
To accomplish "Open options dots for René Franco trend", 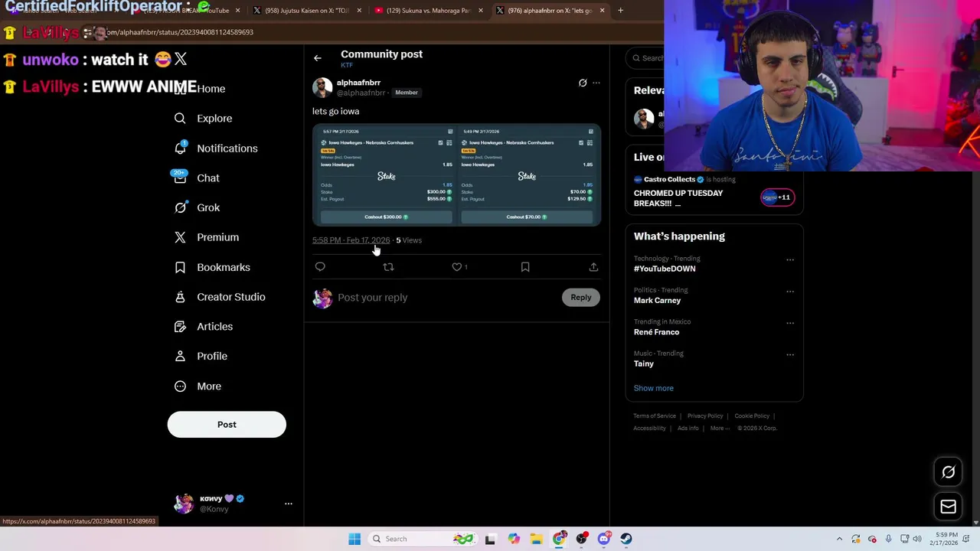I will [x=790, y=323].
